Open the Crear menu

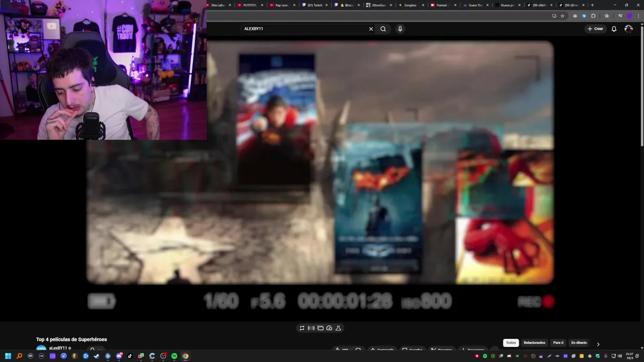click(x=595, y=29)
